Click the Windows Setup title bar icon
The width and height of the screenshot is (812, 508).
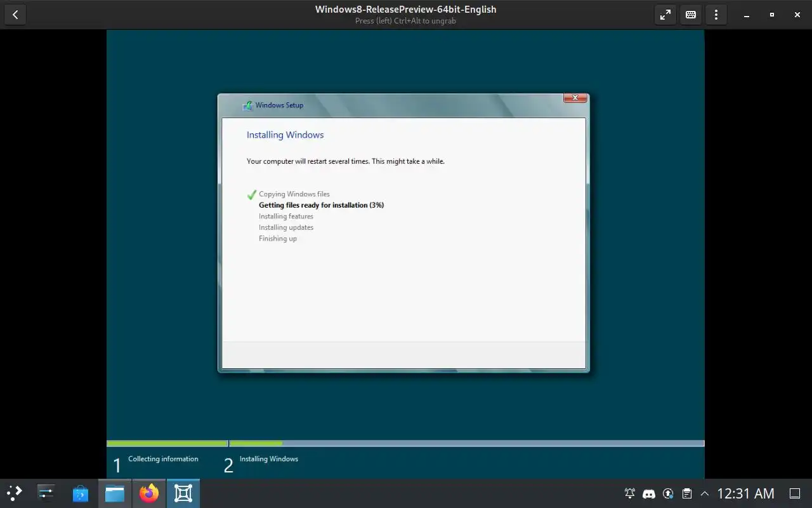pyautogui.click(x=247, y=105)
